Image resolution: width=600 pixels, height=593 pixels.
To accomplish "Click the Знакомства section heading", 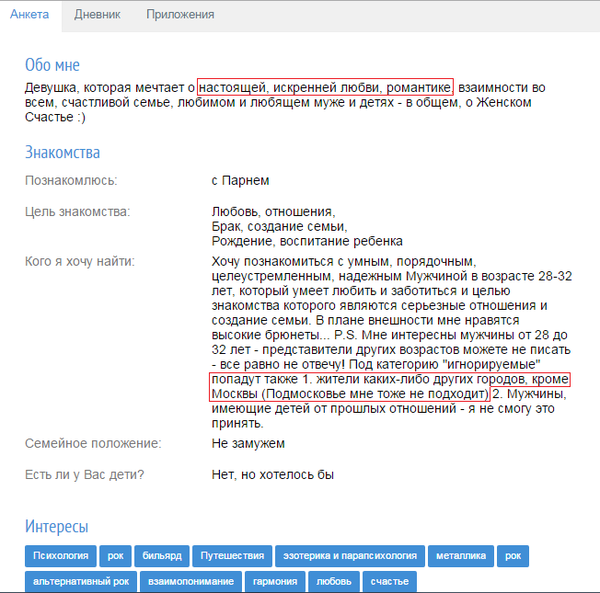I will 62,152.
